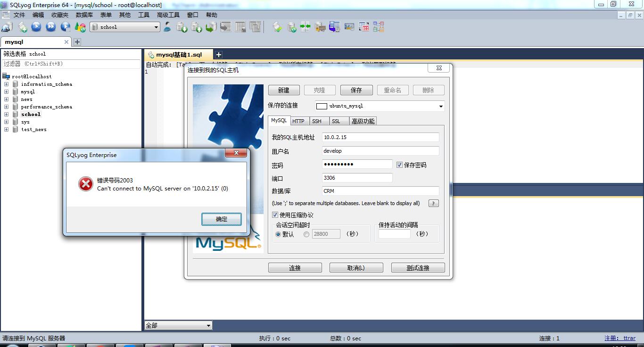The image size is (644, 347).
Task: Click the database icon with green return arrow
Action: 211,27
